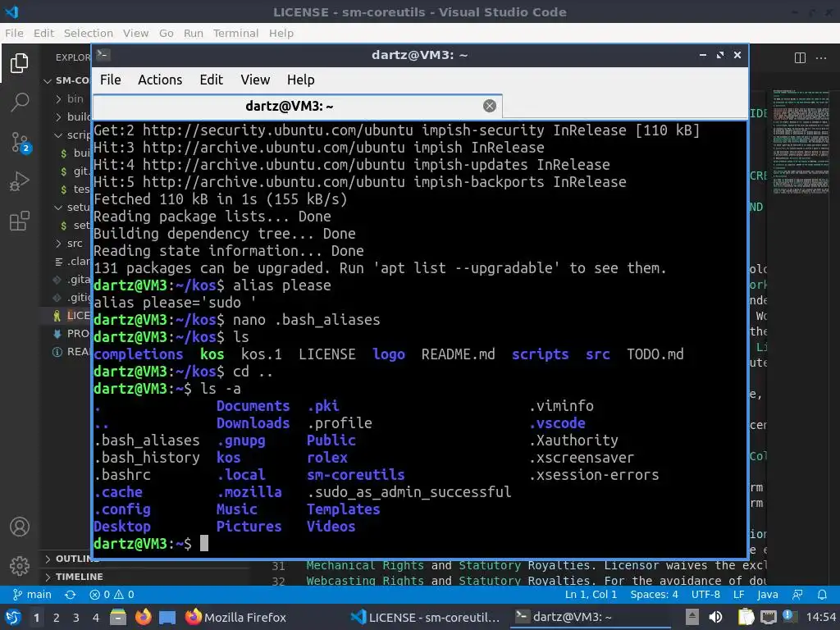Open the Accounts menu in the activity bar
This screenshot has width=840, height=630.
tap(20, 527)
